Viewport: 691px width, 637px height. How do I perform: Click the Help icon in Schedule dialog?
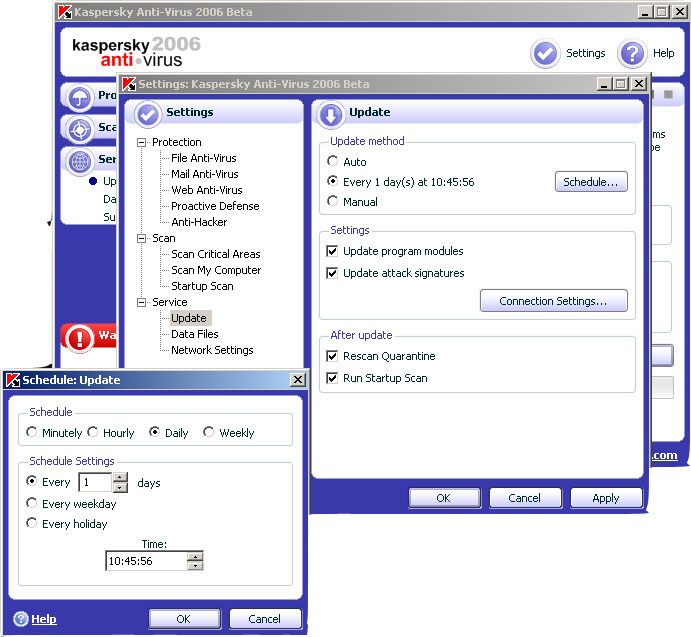20,619
